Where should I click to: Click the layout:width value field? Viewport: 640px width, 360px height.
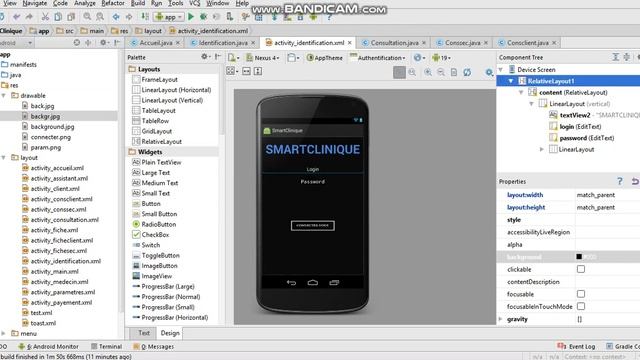click(x=607, y=195)
